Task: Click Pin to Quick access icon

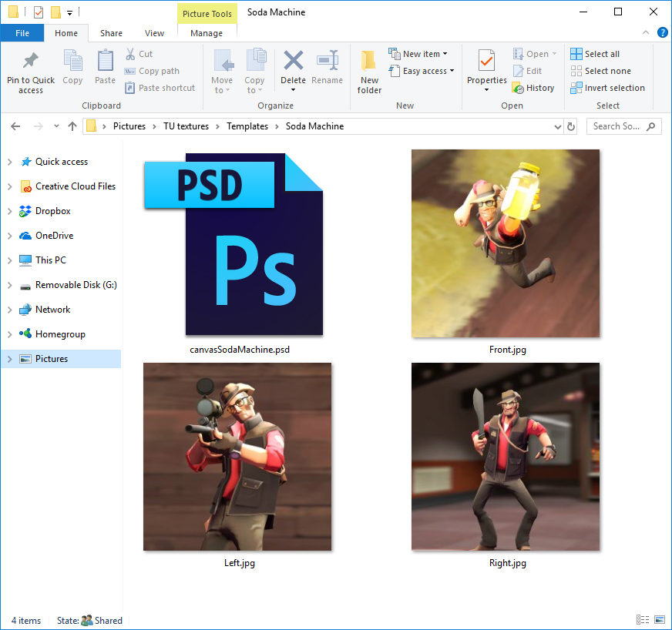Action: pos(30,62)
